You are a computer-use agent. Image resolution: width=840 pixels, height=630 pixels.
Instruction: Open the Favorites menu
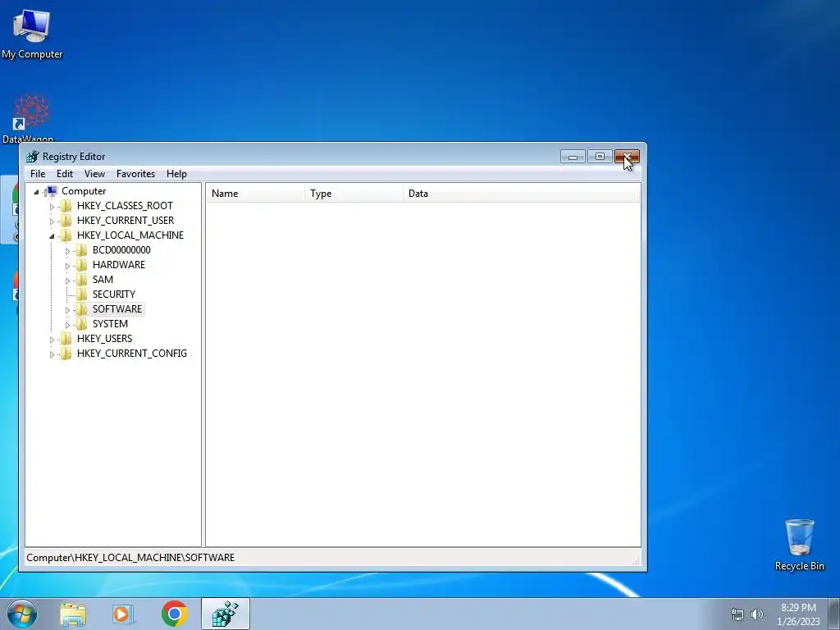[x=135, y=174]
